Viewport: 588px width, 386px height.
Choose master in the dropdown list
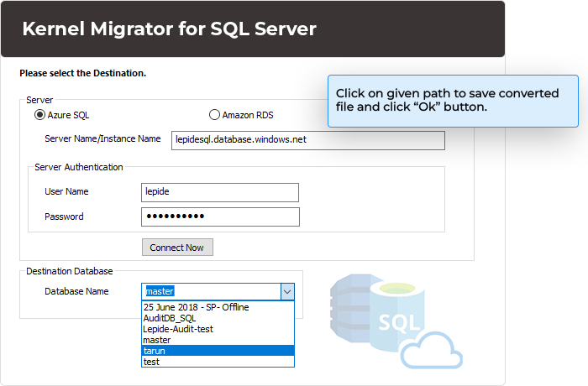click(x=218, y=340)
